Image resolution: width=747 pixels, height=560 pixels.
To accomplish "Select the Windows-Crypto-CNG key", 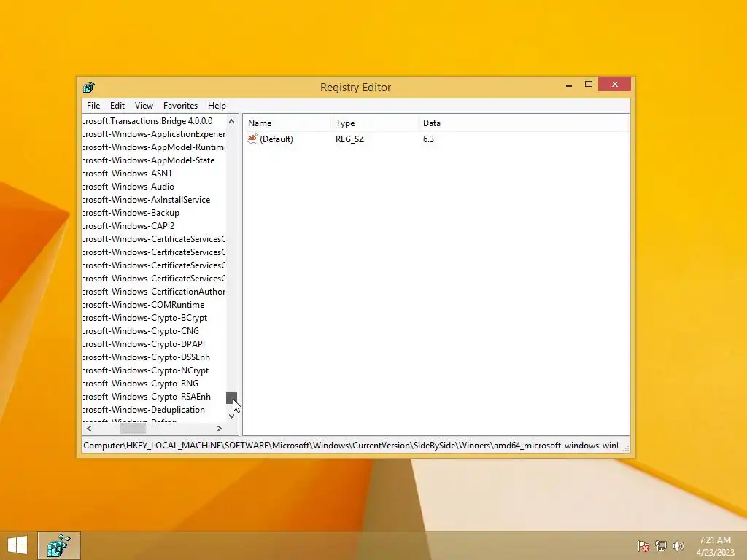I will click(x=141, y=331).
